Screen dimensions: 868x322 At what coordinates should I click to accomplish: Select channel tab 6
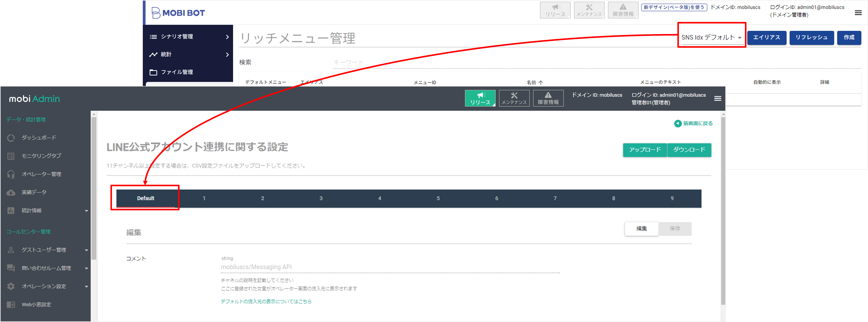[x=496, y=198]
